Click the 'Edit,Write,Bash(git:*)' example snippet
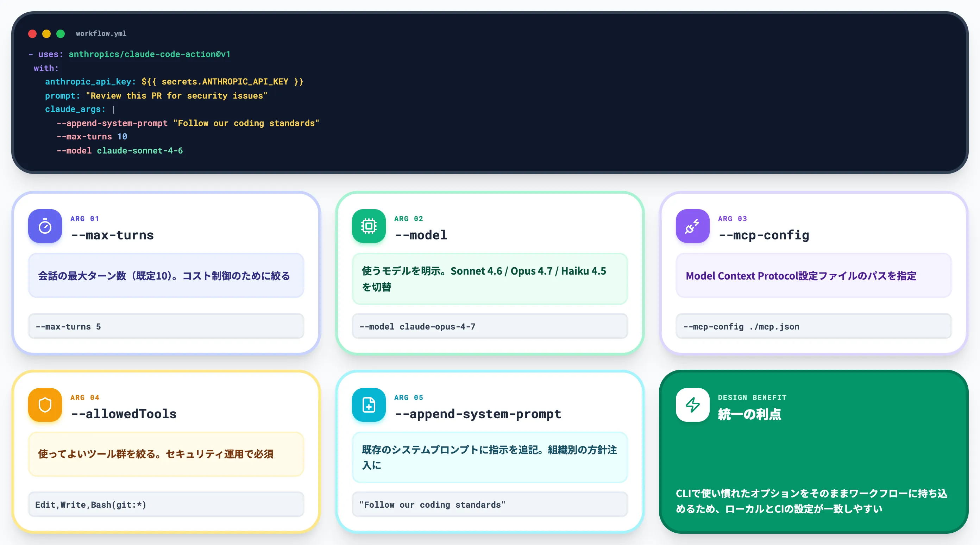Viewport: 980px width, 545px height. click(x=166, y=505)
